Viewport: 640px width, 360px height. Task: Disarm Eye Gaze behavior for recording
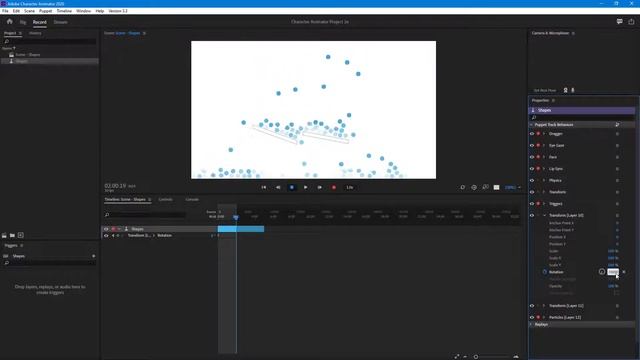click(x=538, y=145)
